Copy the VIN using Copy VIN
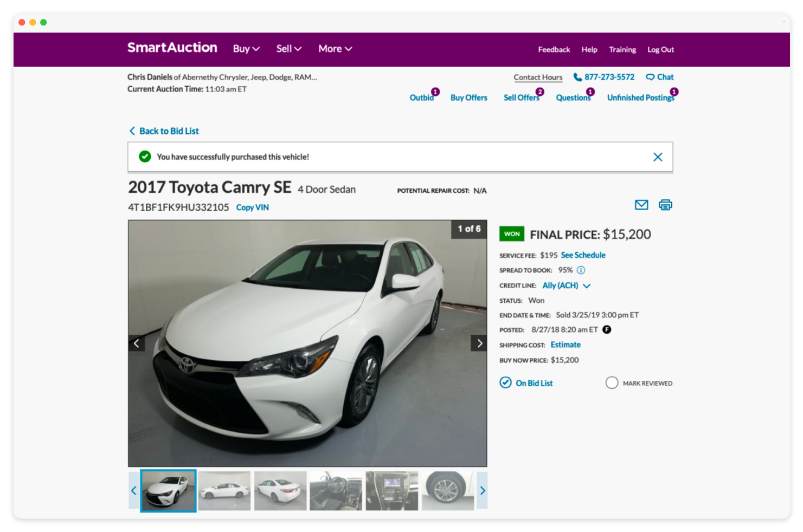Screen dimensions: 803x532 pos(252,207)
